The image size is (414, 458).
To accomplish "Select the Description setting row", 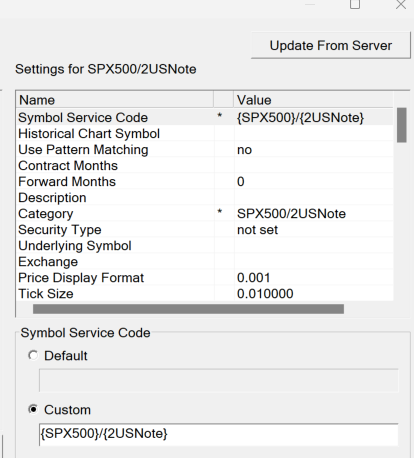I will click(x=205, y=198).
